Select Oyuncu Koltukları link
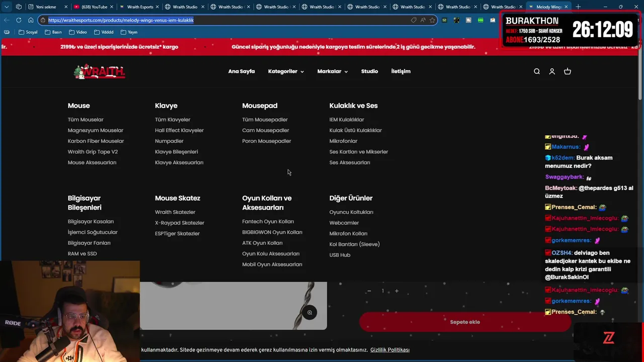 coord(351,212)
